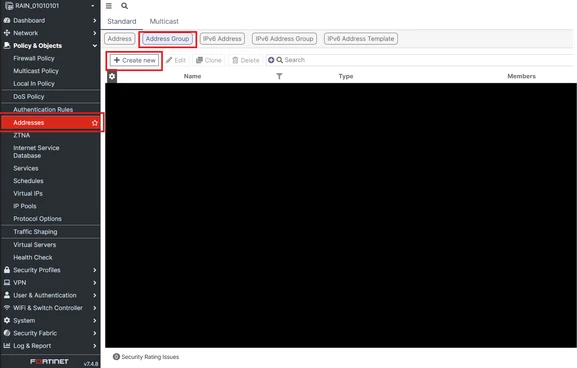The height and width of the screenshot is (368, 577).
Task: Open the RAIN_01010101 device dropdown
Action: [92, 6]
